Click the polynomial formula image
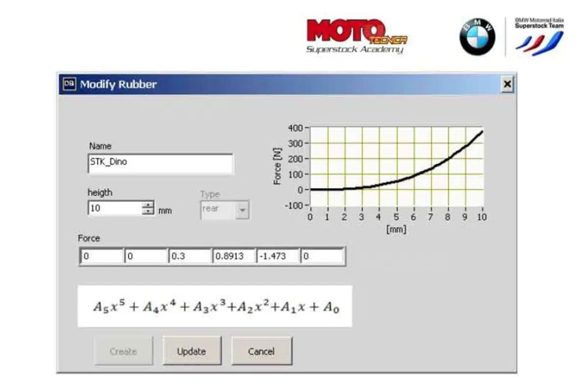Viewport: 588px width, 392px height. (215, 306)
